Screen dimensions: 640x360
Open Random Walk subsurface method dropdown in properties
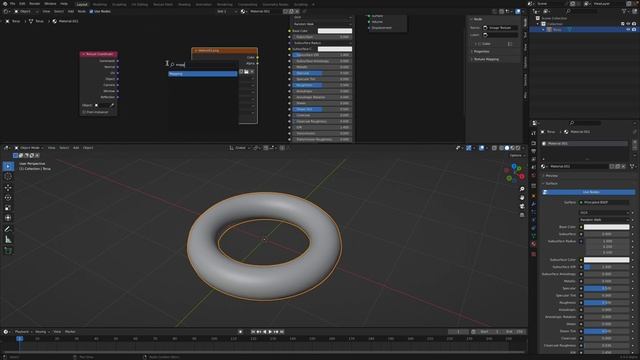tap(604, 220)
